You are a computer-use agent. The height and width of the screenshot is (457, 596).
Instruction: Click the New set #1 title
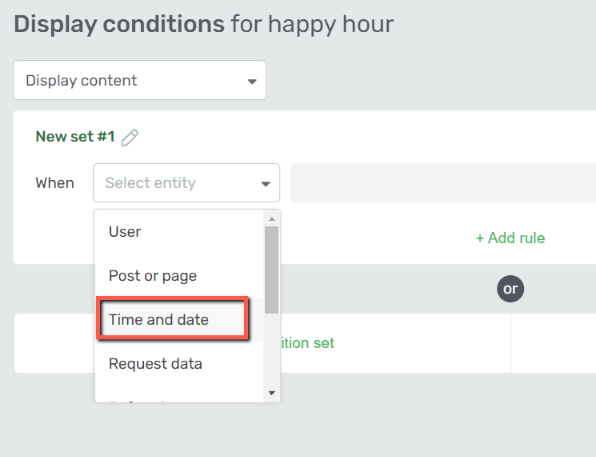click(75, 136)
